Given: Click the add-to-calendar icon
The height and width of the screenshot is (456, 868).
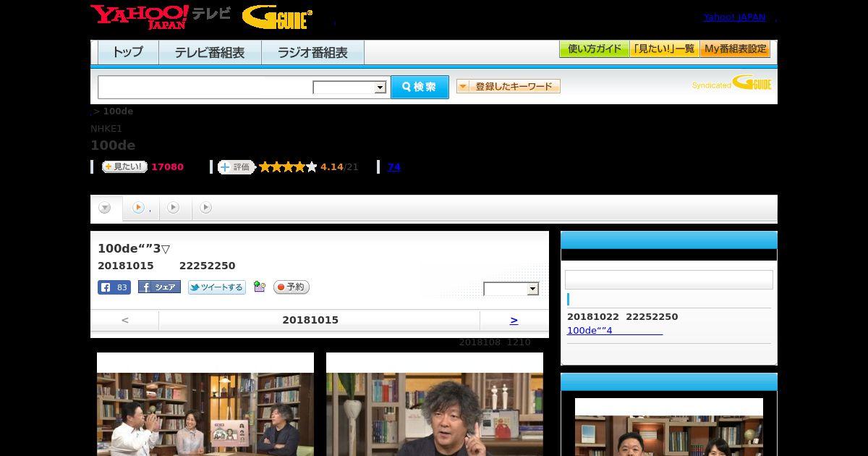Looking at the screenshot, I should click(x=260, y=287).
